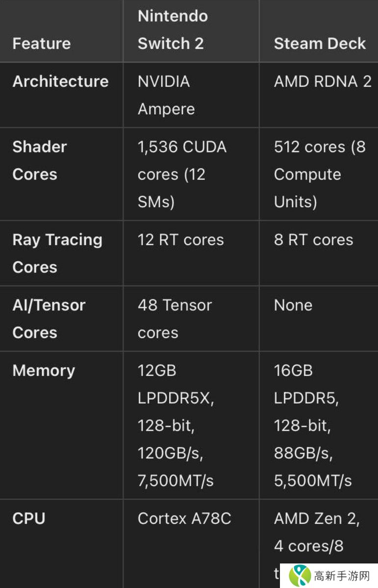The image size is (378, 588).
Task: Click the AI/Tensor Cores row label
Action: tap(49, 319)
